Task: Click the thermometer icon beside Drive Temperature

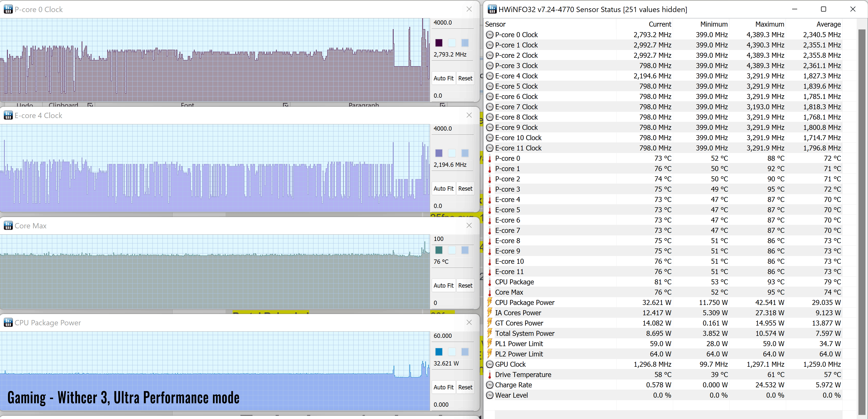Action: click(x=490, y=375)
